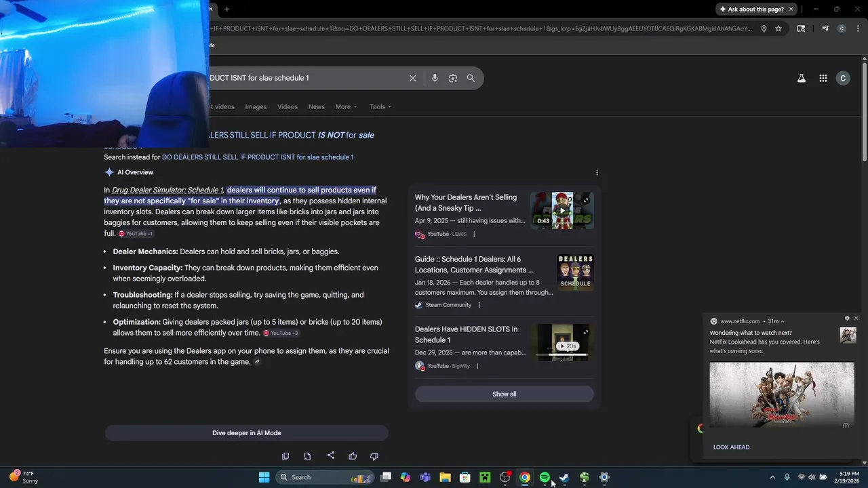The height and width of the screenshot is (488, 868).
Task: Play the 0:43 video thumbnail
Action: point(562,210)
